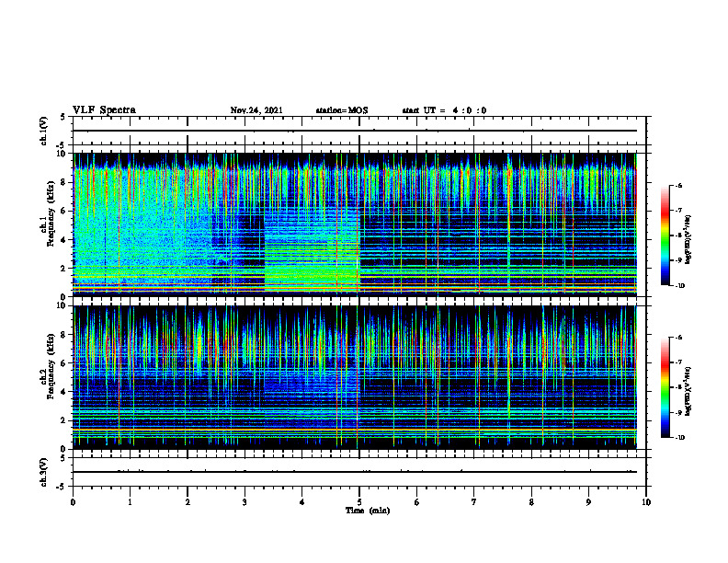Click the "-6" value on ch.1 color bar
Viewport: 728px width, 563px height.
[678, 185]
